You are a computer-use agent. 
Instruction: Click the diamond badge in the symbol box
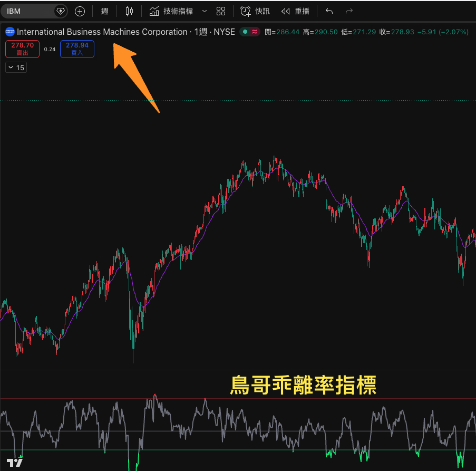61,11
